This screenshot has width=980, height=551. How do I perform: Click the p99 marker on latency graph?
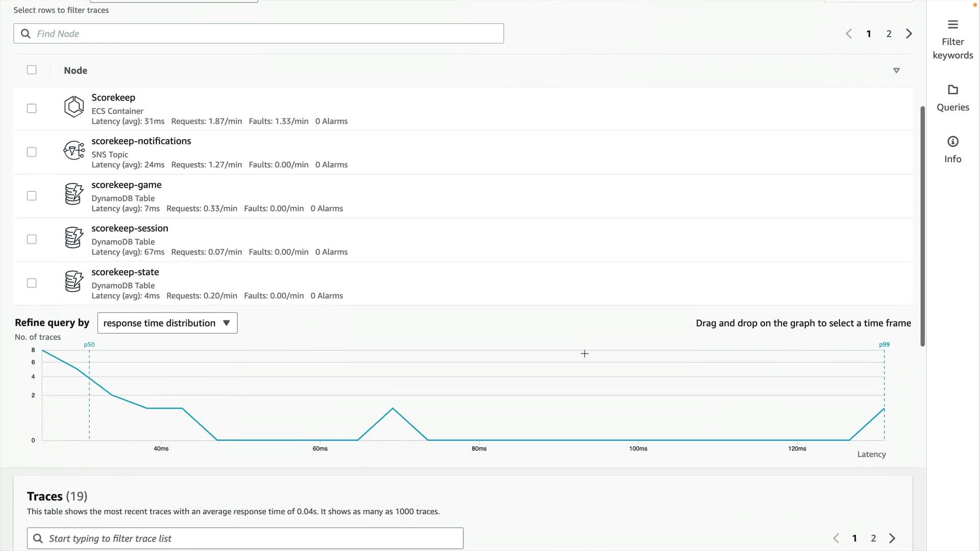[x=884, y=345]
